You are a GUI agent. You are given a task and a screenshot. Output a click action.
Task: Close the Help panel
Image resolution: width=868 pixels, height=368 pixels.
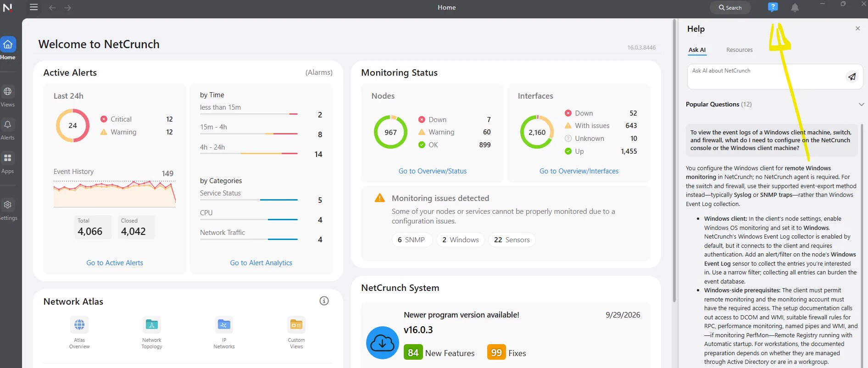point(857,28)
